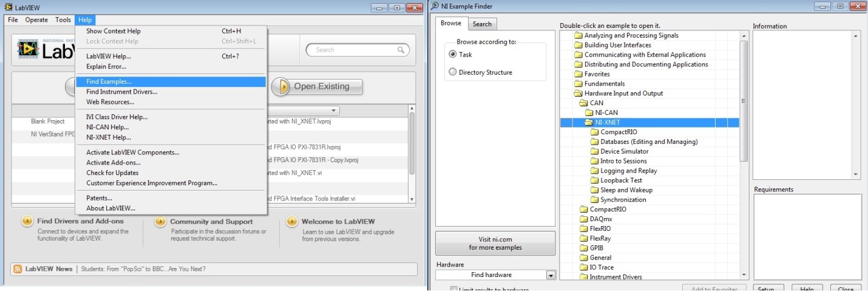This screenshot has height=291, width=868.
Task: Click Patents... in Help menu
Action: [171, 198]
